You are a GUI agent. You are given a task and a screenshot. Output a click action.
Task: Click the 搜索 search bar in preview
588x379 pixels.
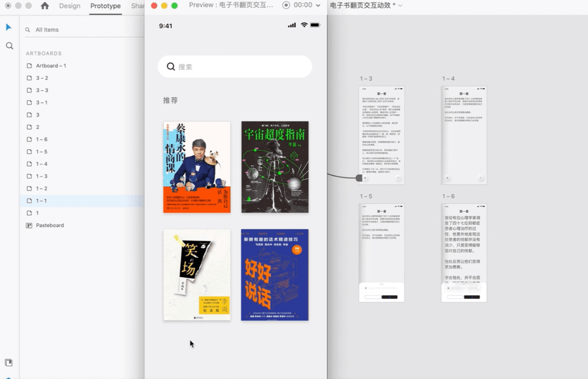235,66
